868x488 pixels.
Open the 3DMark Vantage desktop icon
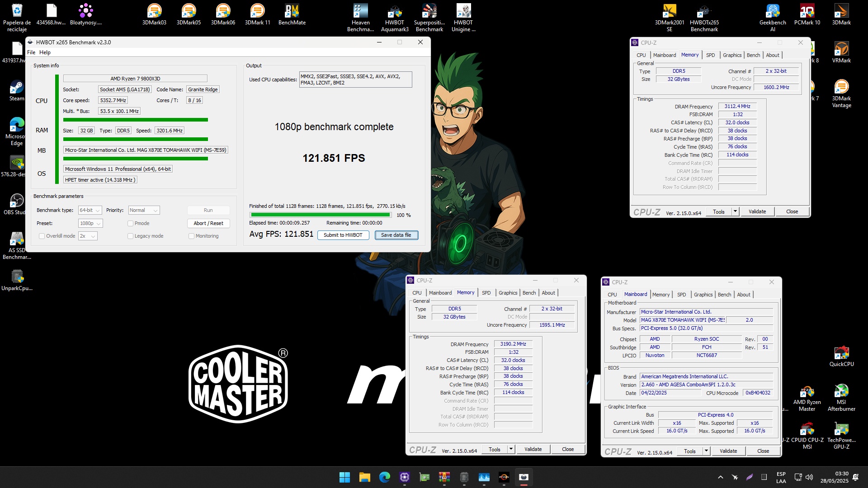click(841, 94)
